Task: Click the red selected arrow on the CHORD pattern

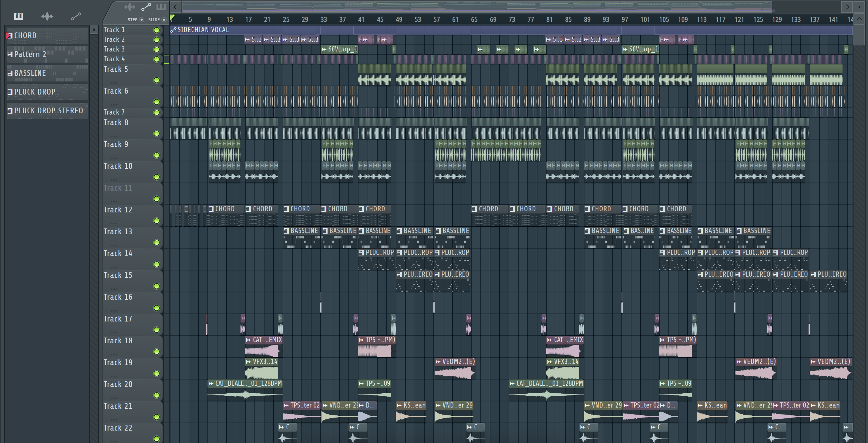Action: [x=8, y=35]
